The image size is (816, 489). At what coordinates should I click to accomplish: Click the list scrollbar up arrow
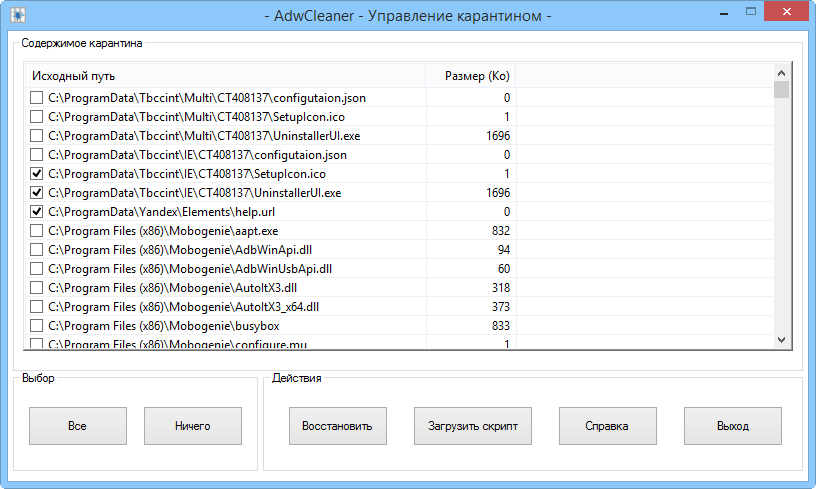781,72
